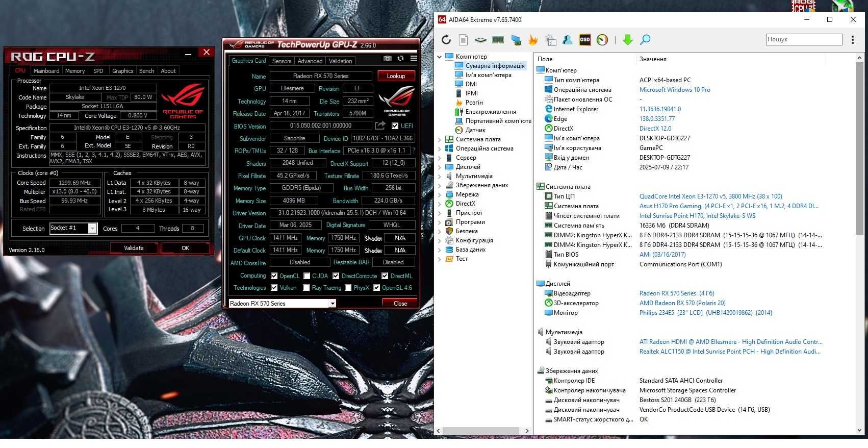
Task: Switch to the Mainboard tab in CPU-Z
Action: 46,71
